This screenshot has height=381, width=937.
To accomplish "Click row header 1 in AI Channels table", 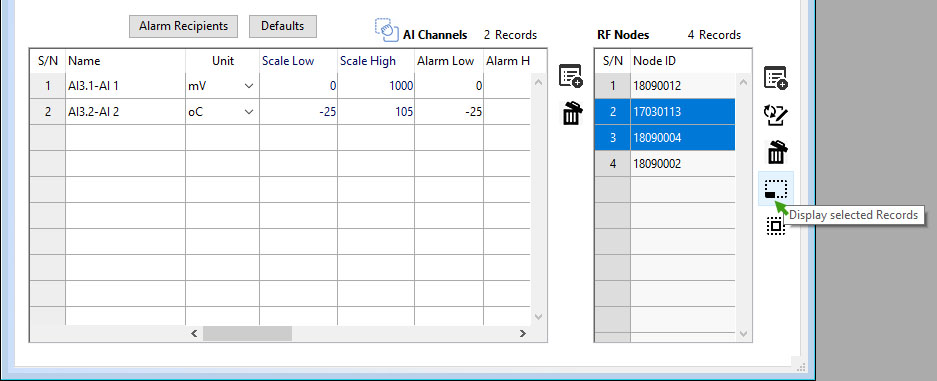I will 48,86.
